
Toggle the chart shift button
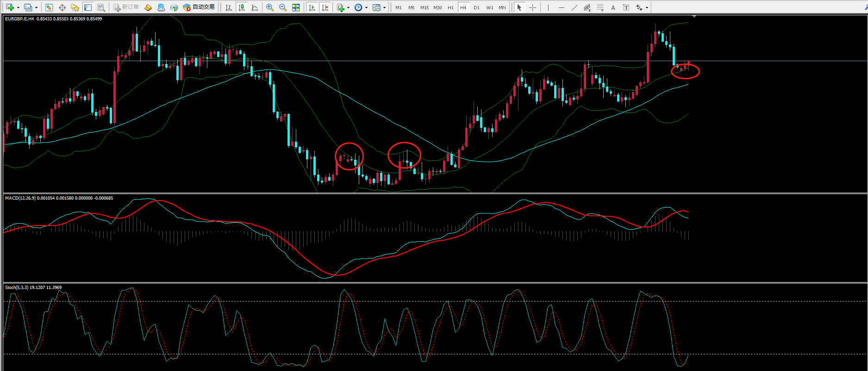point(325,7)
